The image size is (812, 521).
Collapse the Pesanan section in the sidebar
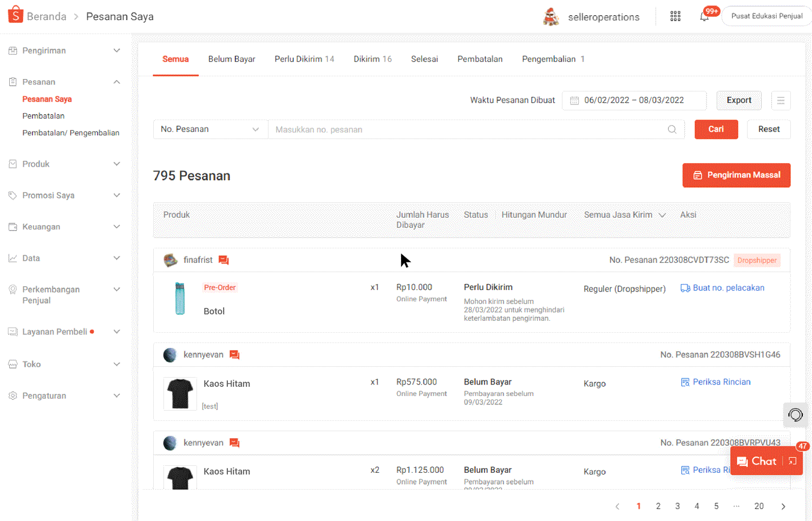click(116, 82)
